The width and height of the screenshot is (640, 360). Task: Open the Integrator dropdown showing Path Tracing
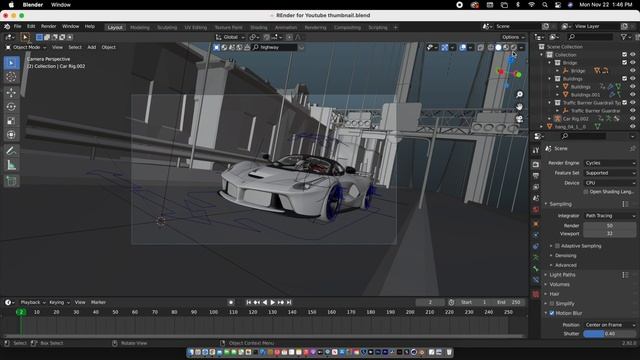pos(610,216)
